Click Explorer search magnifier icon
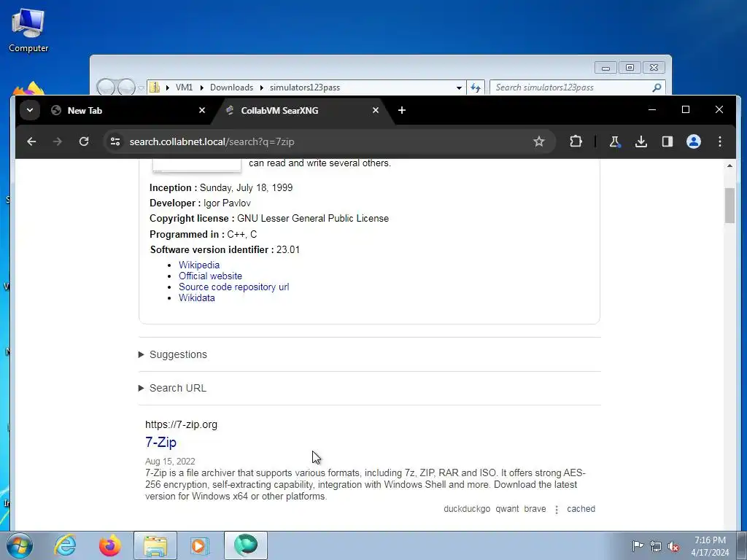Viewport: 747px width, 560px height. [x=657, y=87]
